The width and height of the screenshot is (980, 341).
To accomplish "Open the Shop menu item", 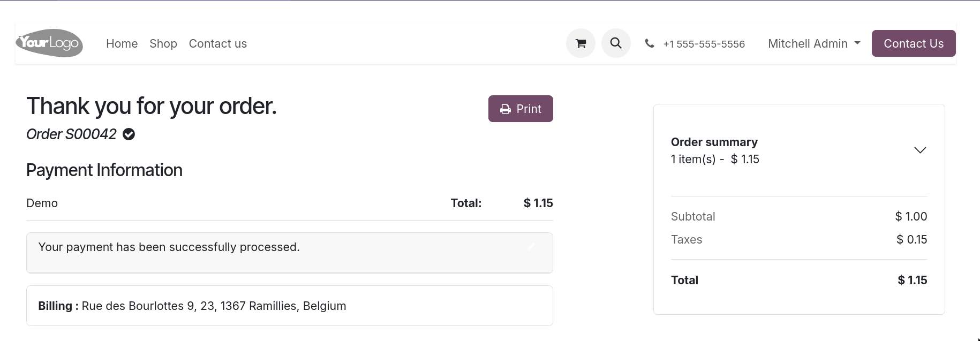I will point(163,43).
